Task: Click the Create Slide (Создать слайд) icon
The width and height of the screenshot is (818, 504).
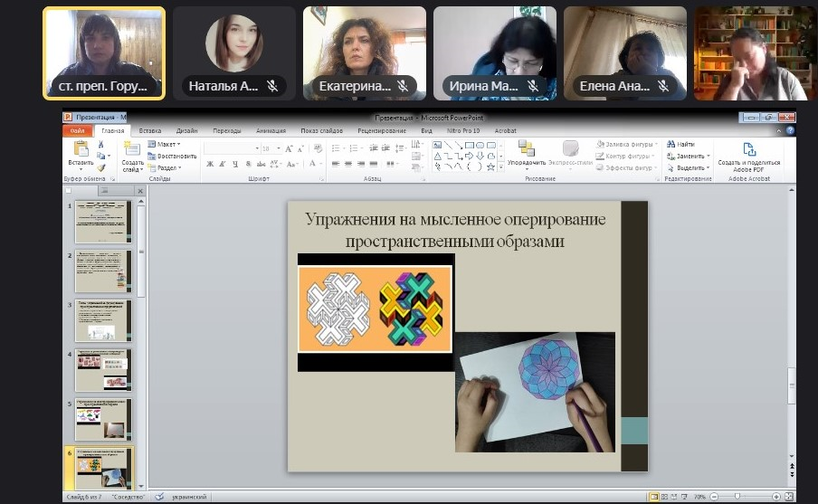Action: coord(131,149)
